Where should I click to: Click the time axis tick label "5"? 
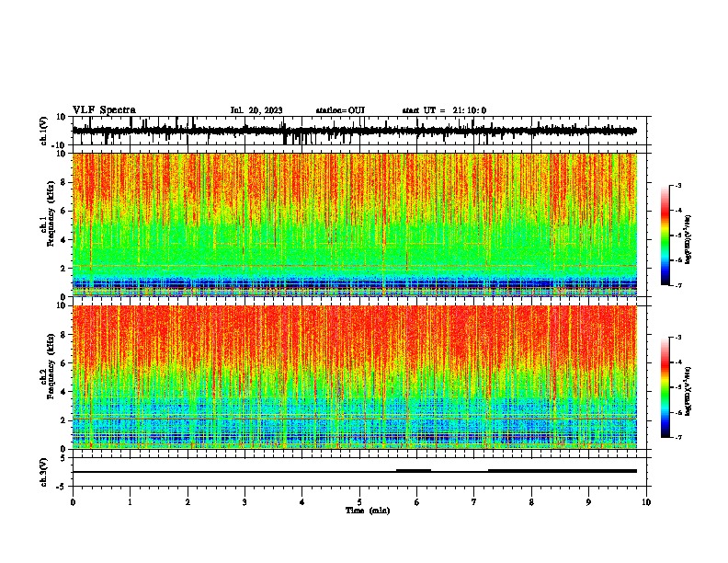coord(359,502)
